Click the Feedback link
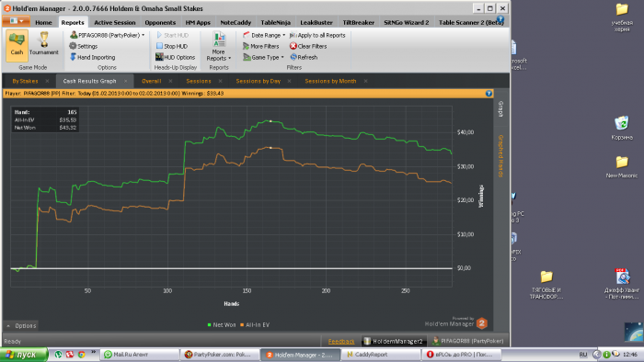The height and width of the screenshot is (362, 644). click(x=341, y=341)
